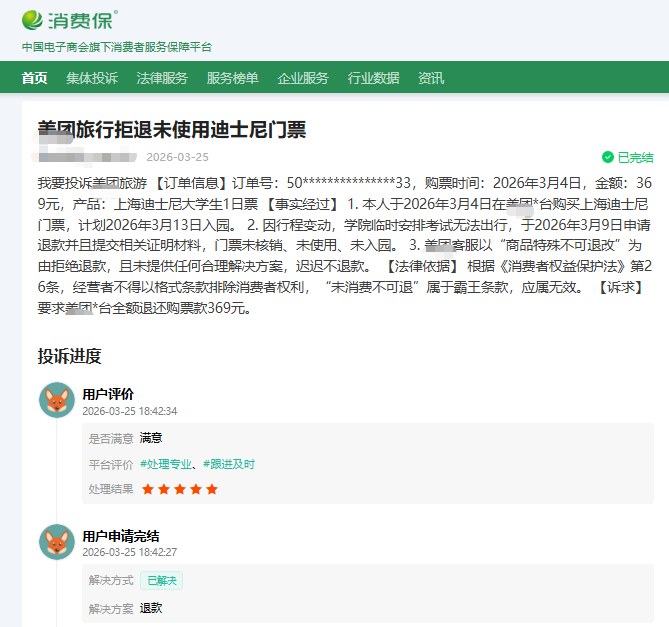The width and height of the screenshot is (669, 627).
Task: Click the 已完结 status label
Action: point(635,157)
